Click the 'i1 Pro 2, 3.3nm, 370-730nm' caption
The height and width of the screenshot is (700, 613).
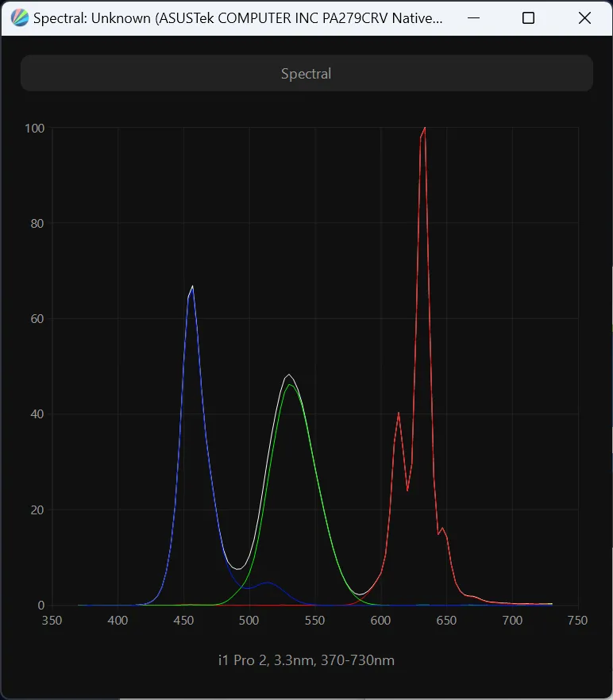point(306,660)
